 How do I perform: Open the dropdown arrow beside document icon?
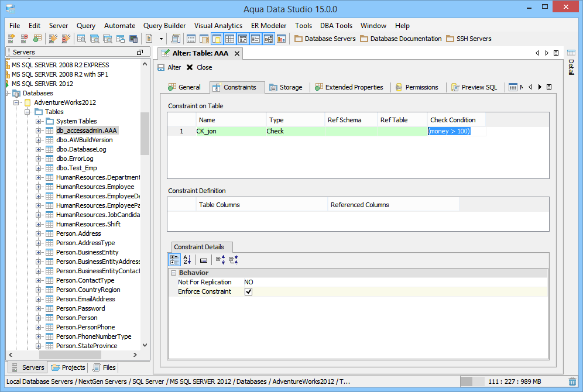[x=161, y=39]
